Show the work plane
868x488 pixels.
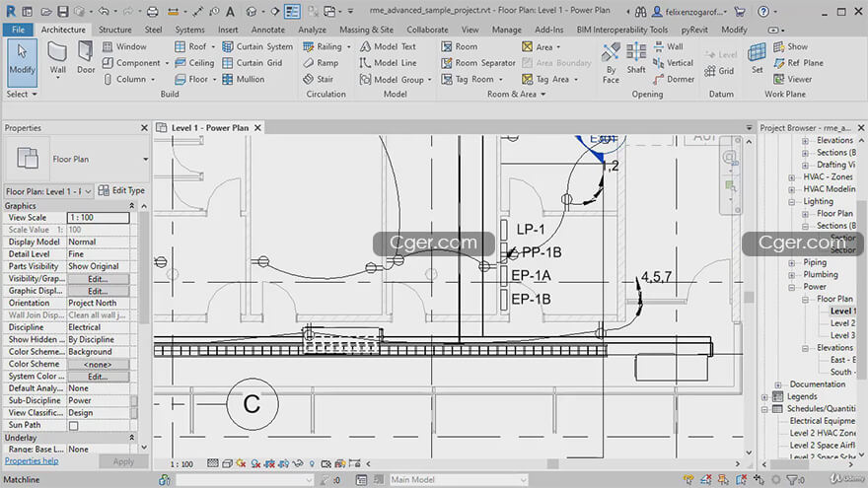point(790,46)
